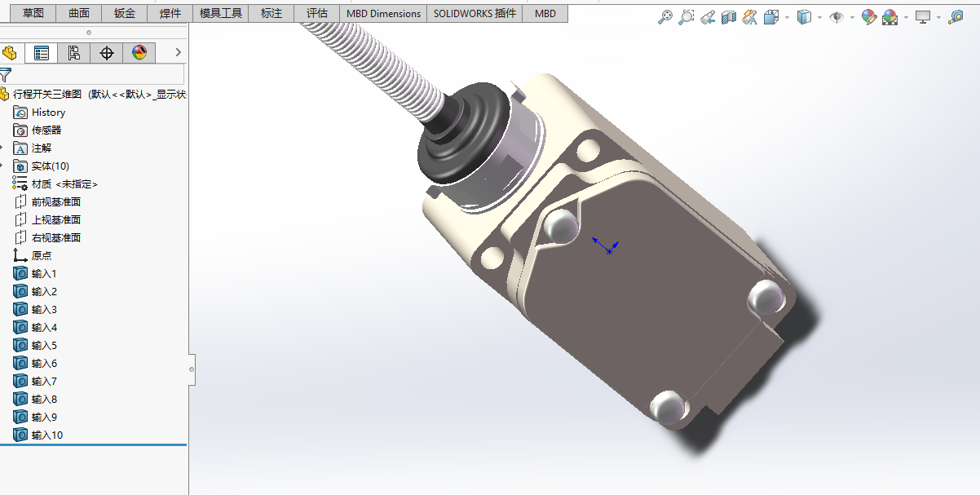Open the View Settings dropdown arrow
980x495 pixels.
click(x=938, y=17)
